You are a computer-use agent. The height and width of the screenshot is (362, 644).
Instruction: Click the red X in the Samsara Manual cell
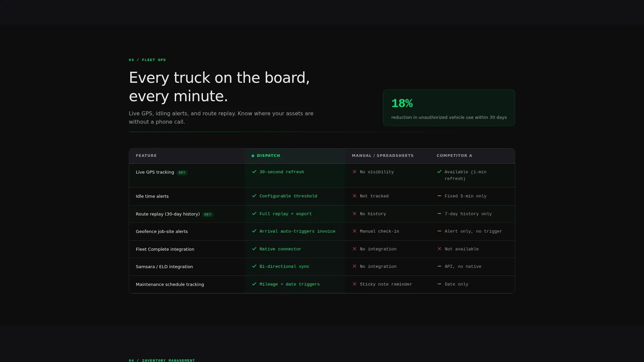355,266
